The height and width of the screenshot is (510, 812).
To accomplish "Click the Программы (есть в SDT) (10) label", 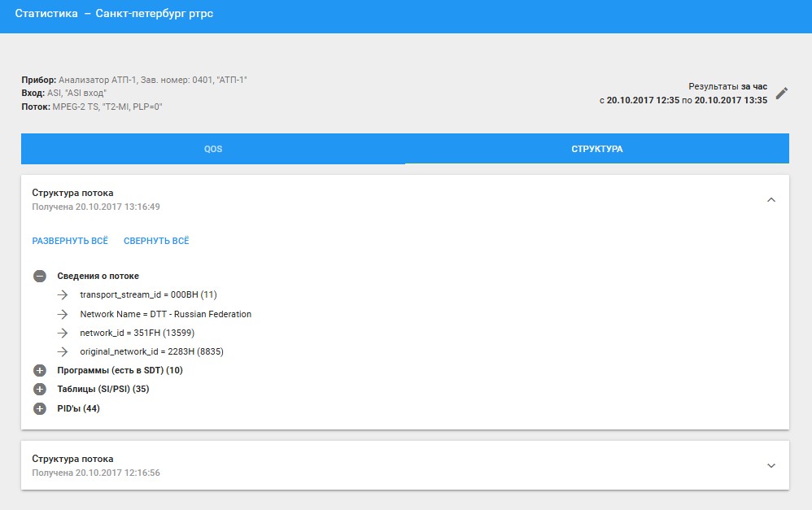I will 120,370.
